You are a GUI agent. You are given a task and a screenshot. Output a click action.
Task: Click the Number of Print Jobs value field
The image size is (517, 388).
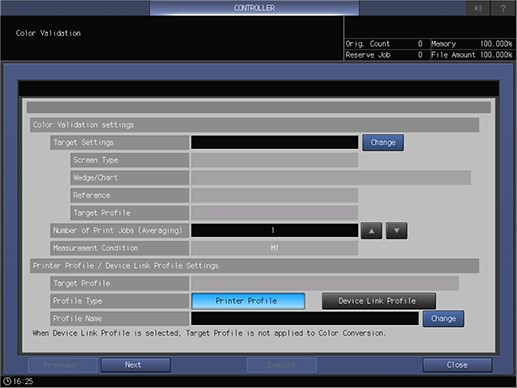[275, 231]
